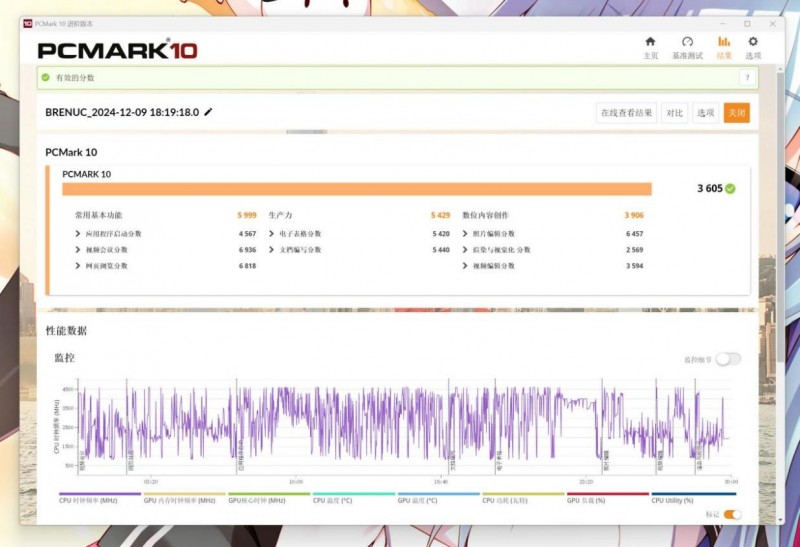The image size is (800, 547).
Task: Click the 监控 chart title
Action: coord(65,358)
